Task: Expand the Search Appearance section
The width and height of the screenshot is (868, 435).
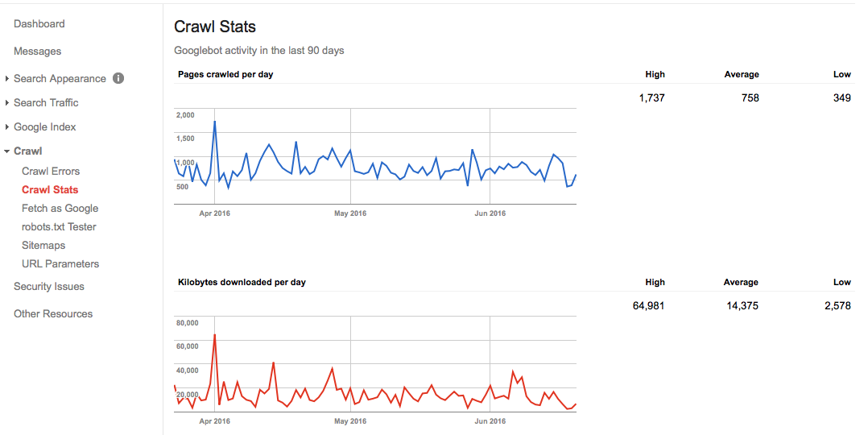Action: pos(7,79)
